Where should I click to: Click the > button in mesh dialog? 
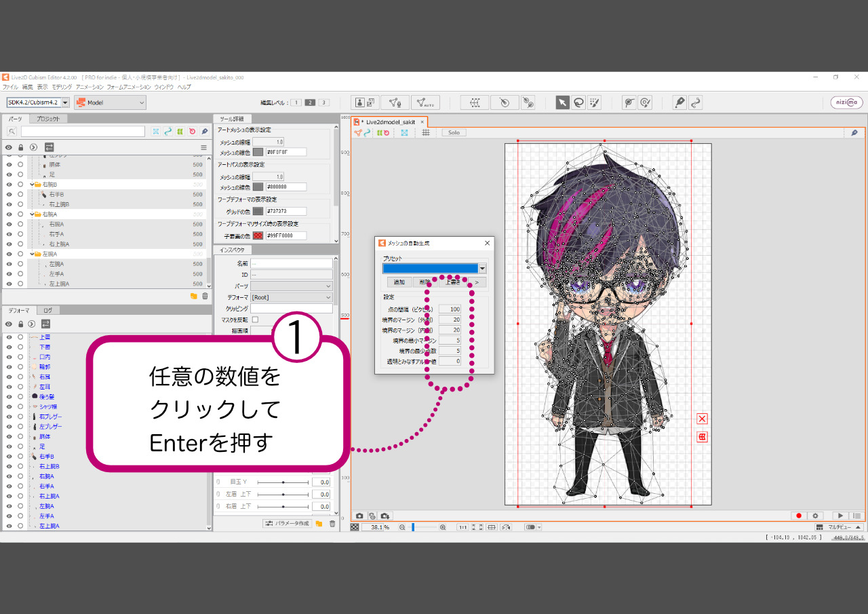click(x=477, y=282)
